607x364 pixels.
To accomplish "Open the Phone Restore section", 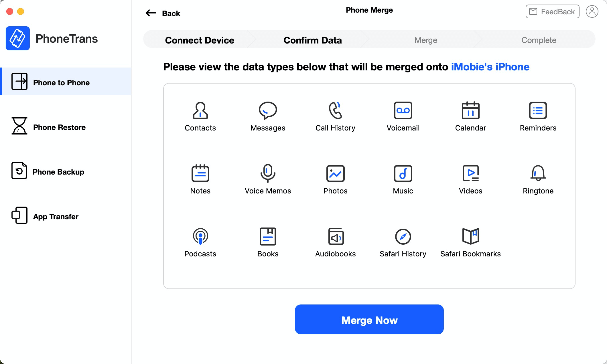I will (59, 127).
